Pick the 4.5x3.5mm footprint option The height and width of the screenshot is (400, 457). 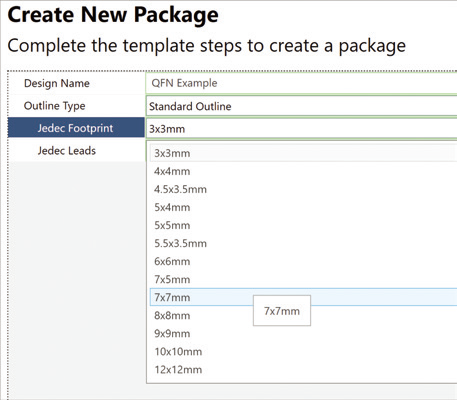(303, 189)
